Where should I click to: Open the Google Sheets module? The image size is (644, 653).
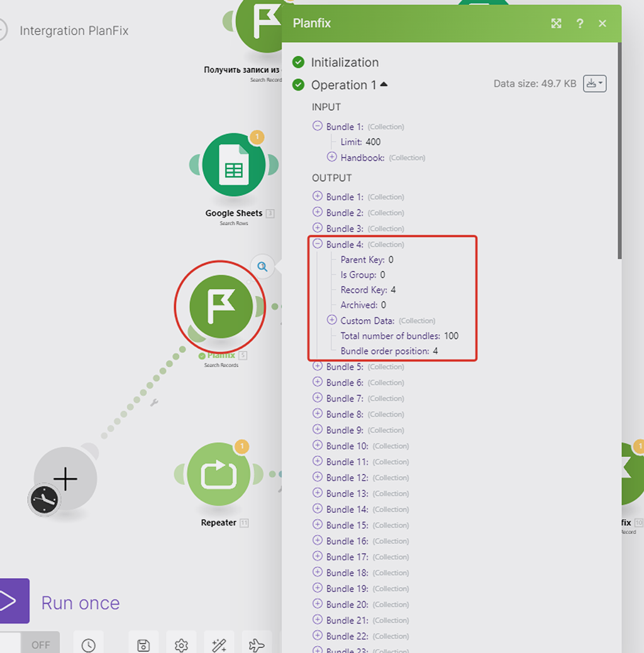coord(234,165)
